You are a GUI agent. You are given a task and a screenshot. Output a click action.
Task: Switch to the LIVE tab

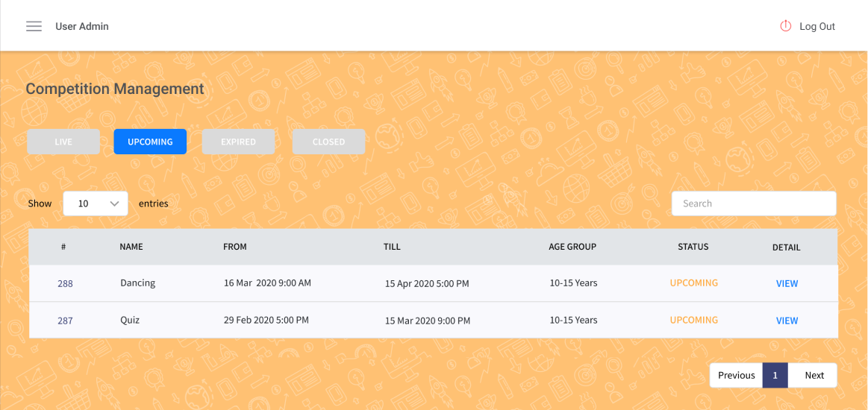(63, 142)
